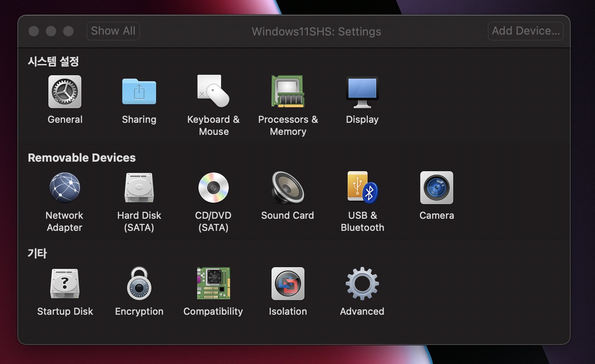Open the Camera settings icon
The image size is (595, 364).
coord(437,188)
